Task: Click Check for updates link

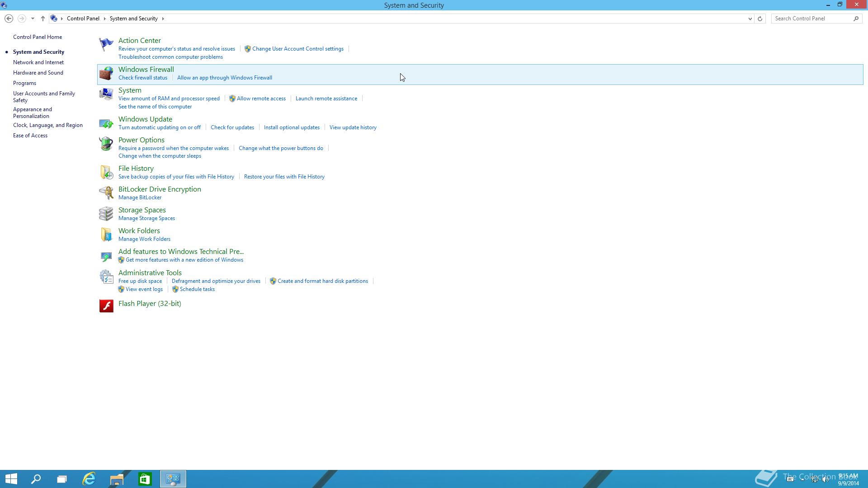Action: pyautogui.click(x=232, y=127)
